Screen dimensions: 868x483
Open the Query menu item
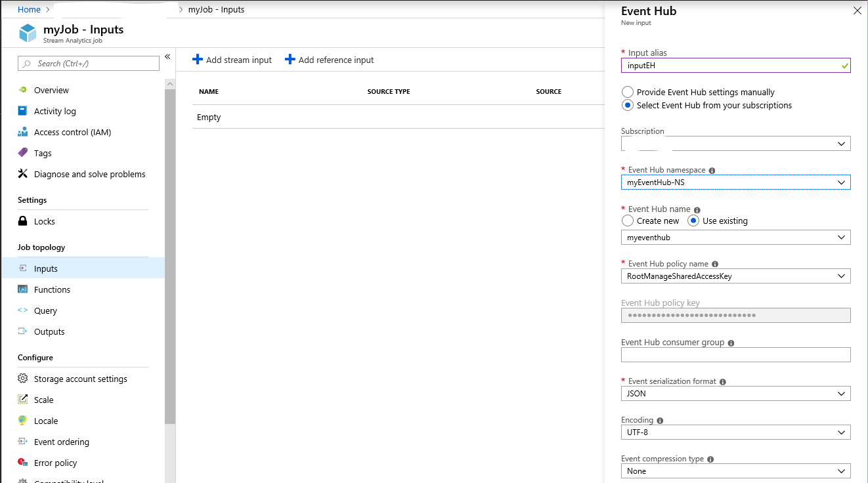click(x=45, y=310)
